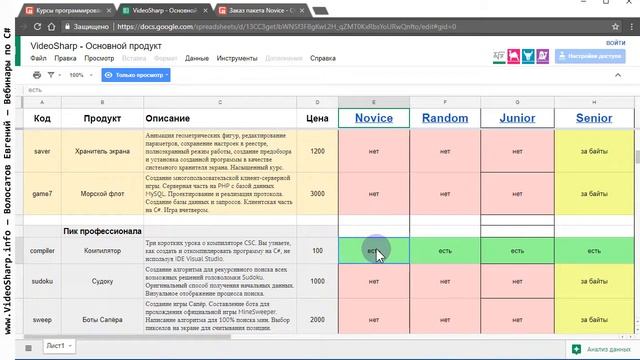Open the Только просмотр mode dropdown
640x360 pixels.
(x=136, y=75)
